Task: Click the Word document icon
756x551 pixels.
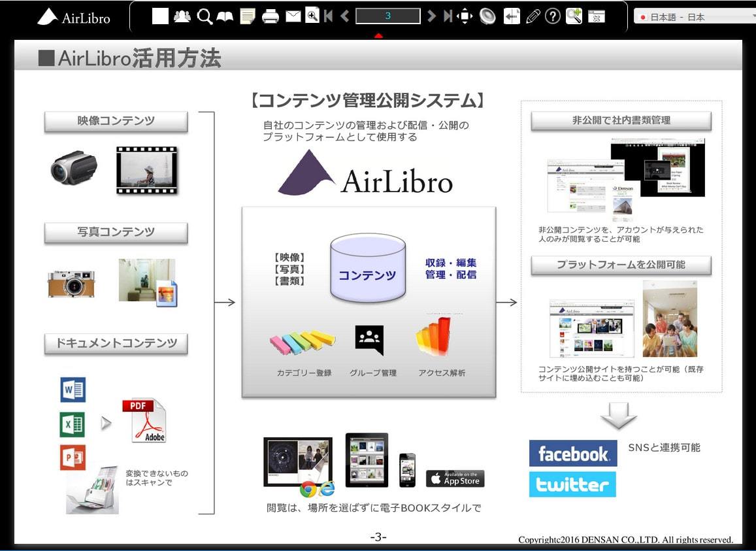Action: tap(73, 390)
